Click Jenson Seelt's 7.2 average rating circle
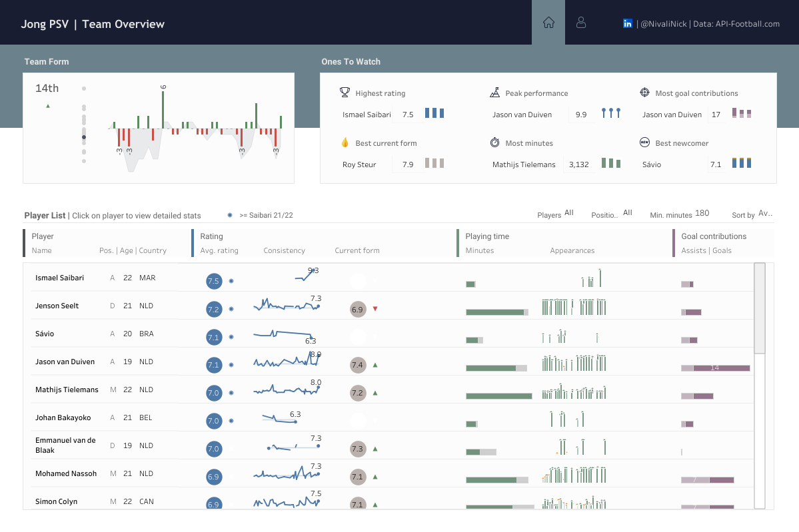 (213, 309)
